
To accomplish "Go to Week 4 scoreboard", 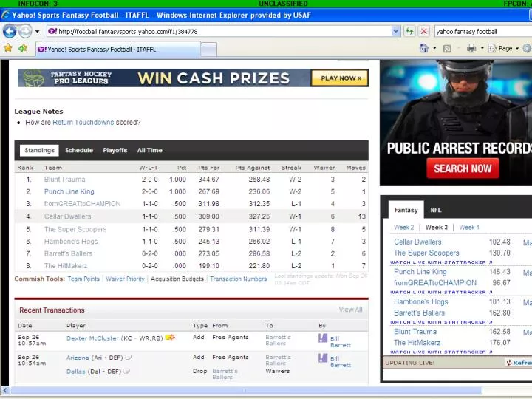I will point(469,228).
